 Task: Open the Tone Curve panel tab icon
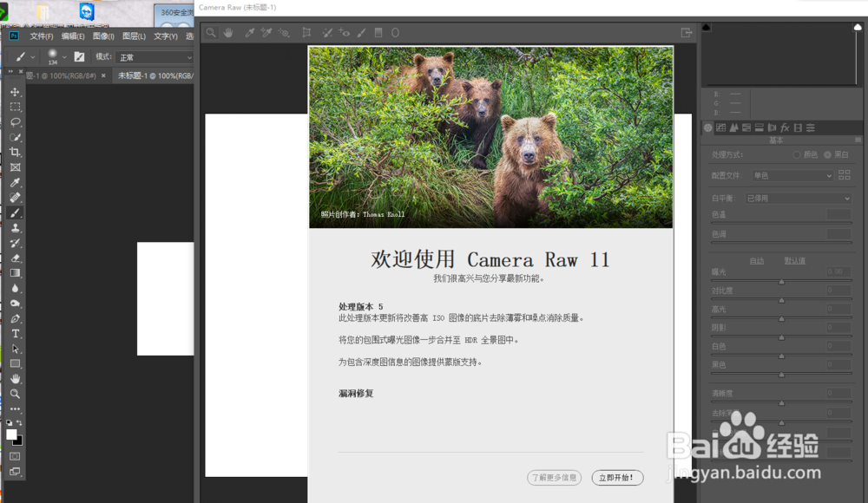pos(720,127)
